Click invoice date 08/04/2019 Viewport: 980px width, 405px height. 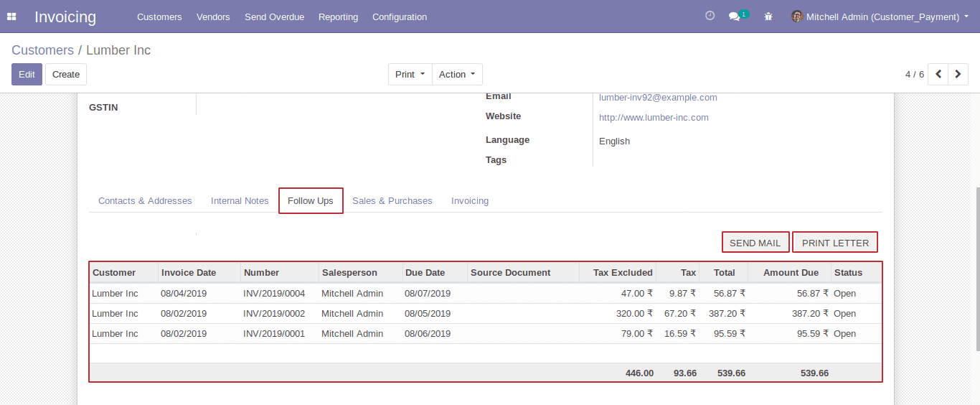pos(184,294)
